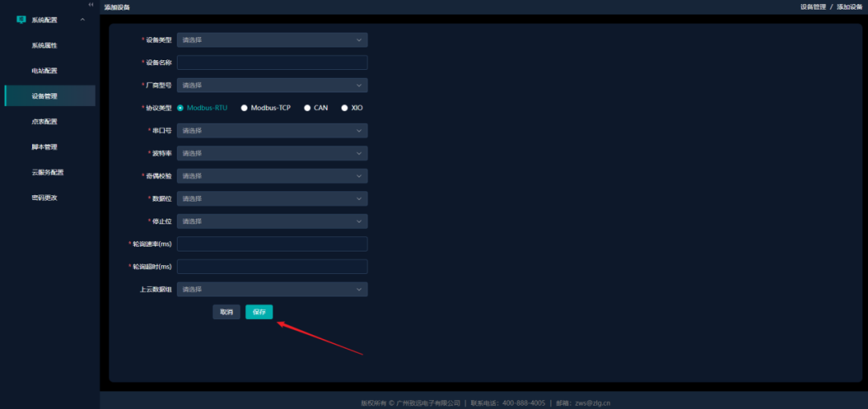Open the 厂商型号 dropdown
Viewport: 868px width, 409px height.
coord(272,85)
